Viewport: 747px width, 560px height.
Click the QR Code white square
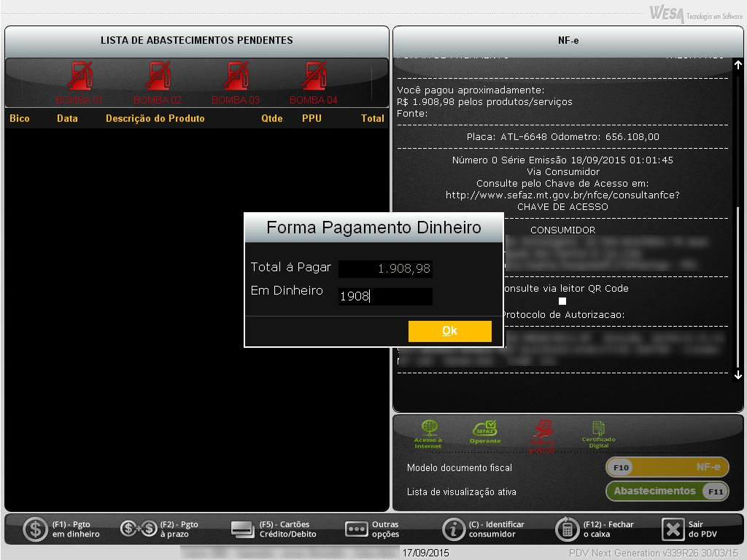coord(562,301)
